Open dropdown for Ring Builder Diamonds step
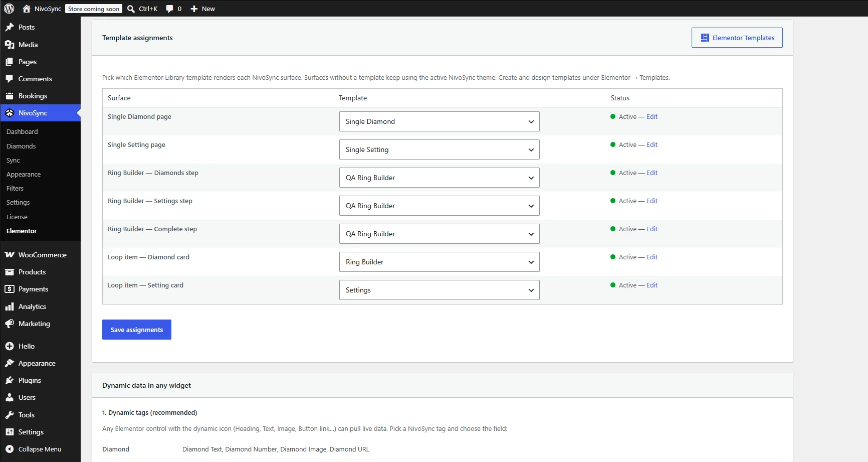This screenshot has width=868, height=462. 440,178
